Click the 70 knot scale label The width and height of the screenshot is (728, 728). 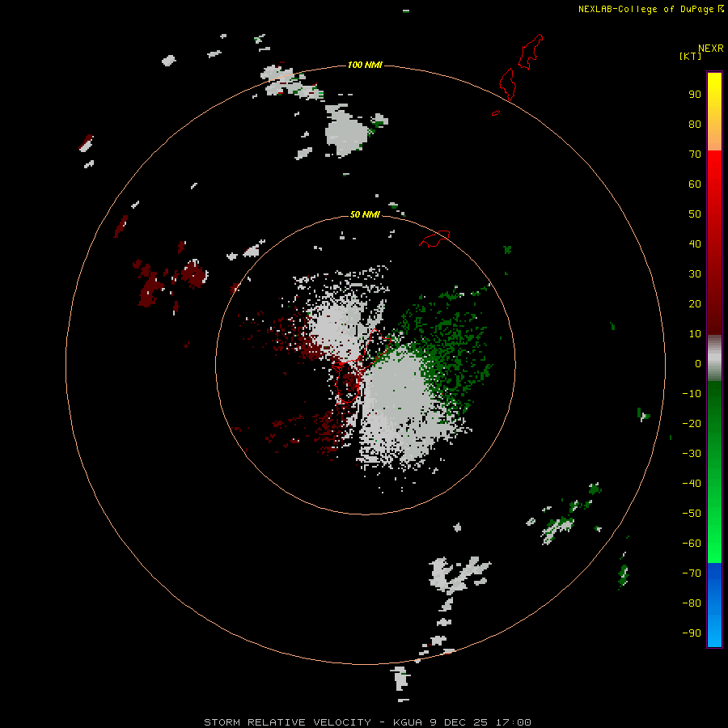(x=695, y=154)
